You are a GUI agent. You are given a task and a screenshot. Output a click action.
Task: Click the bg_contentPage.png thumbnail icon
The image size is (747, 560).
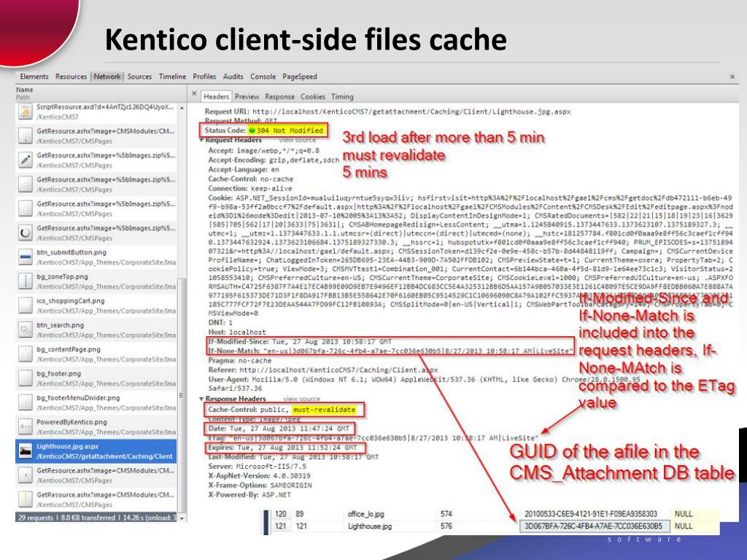click(x=26, y=354)
